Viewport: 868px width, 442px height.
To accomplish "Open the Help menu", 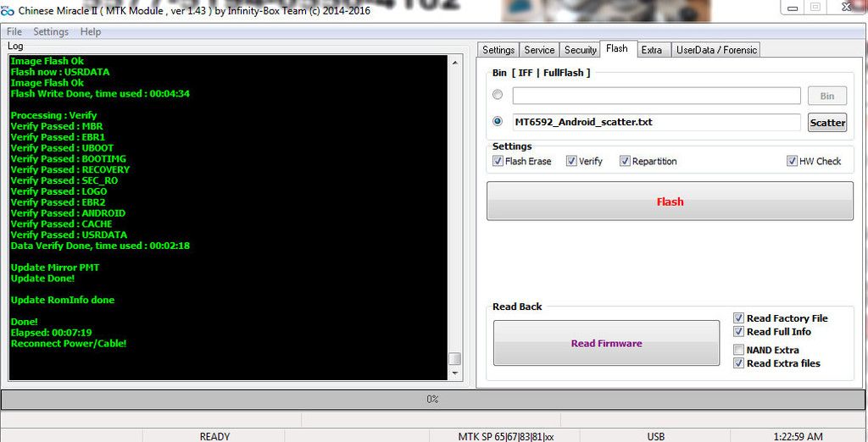I will (x=91, y=32).
